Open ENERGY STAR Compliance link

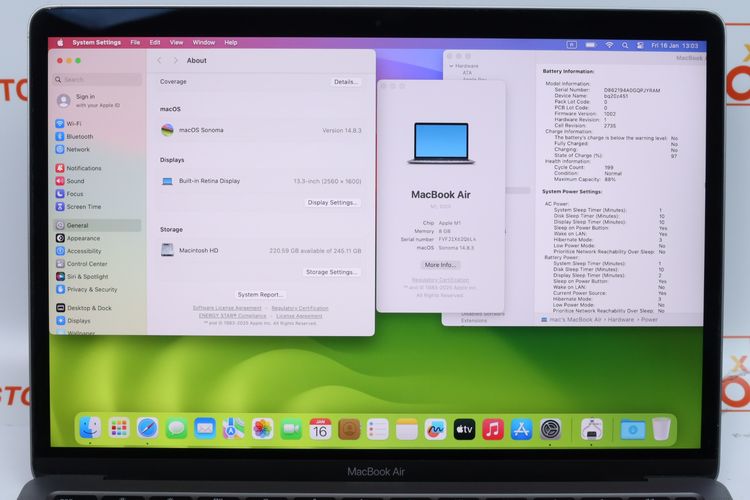232,316
